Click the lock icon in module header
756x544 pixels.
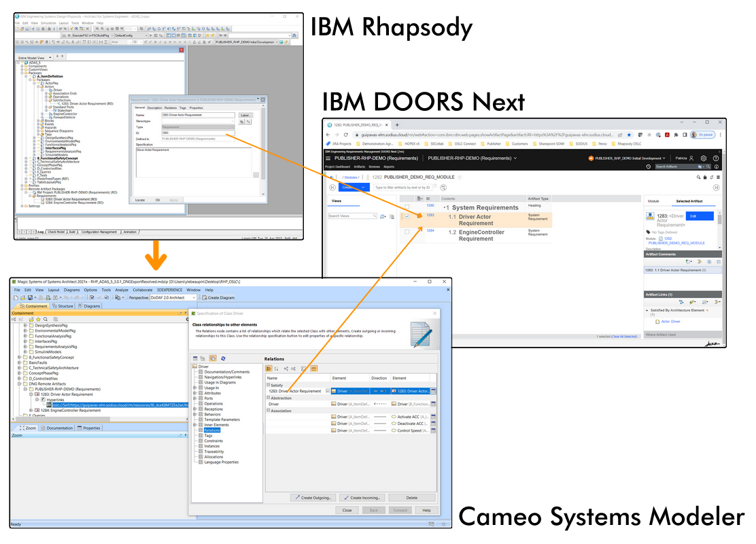[x=705, y=177]
